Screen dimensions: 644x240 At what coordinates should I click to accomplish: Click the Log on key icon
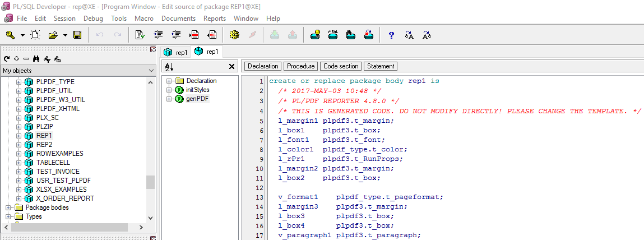(10, 35)
